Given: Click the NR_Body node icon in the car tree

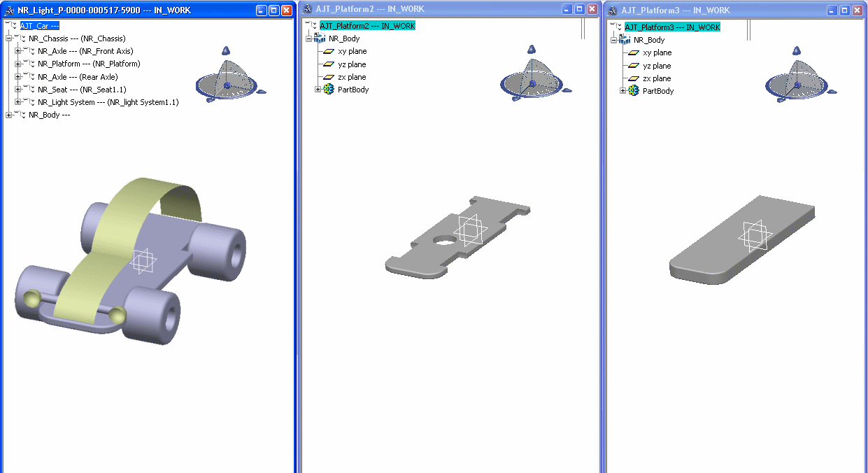Looking at the screenshot, I should (21, 115).
